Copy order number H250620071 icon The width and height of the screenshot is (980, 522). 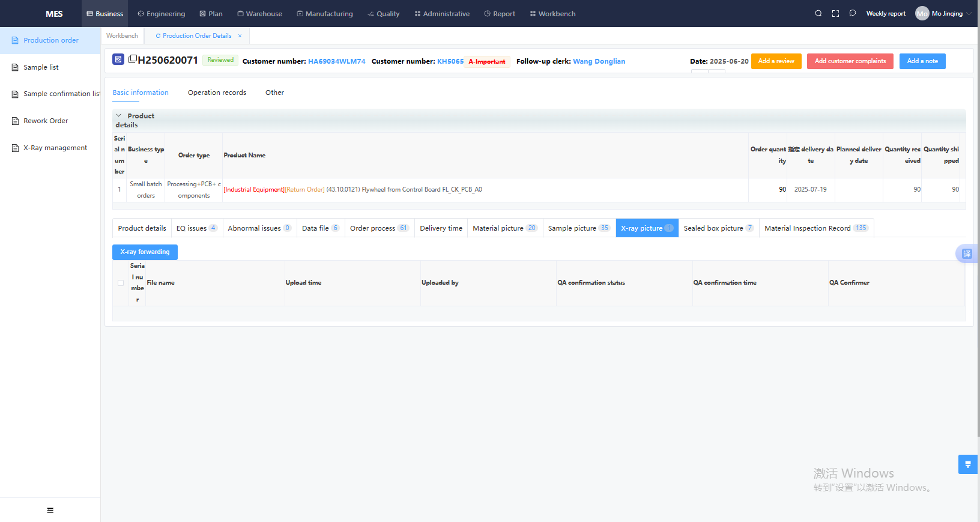(133, 59)
